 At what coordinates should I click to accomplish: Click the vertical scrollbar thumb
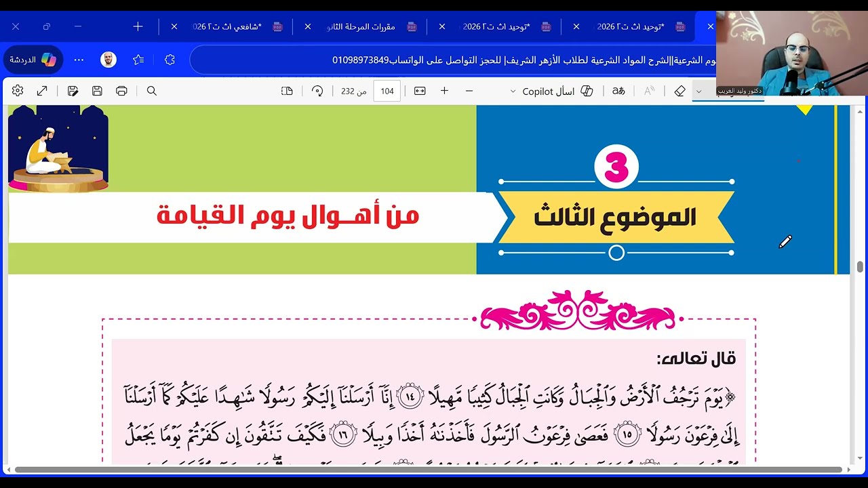[860, 266]
